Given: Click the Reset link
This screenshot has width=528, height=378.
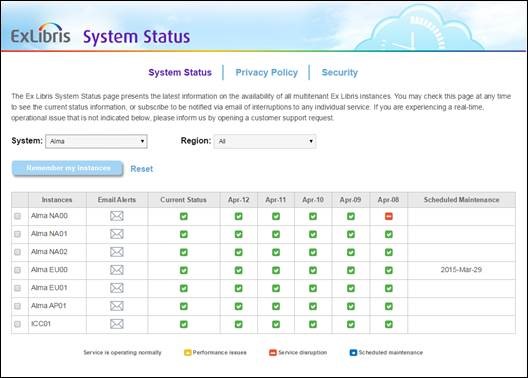Looking at the screenshot, I should click(142, 169).
